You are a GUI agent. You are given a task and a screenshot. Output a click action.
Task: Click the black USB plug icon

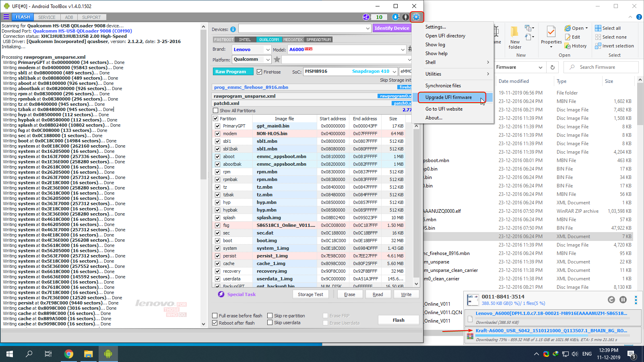tap(405, 17)
